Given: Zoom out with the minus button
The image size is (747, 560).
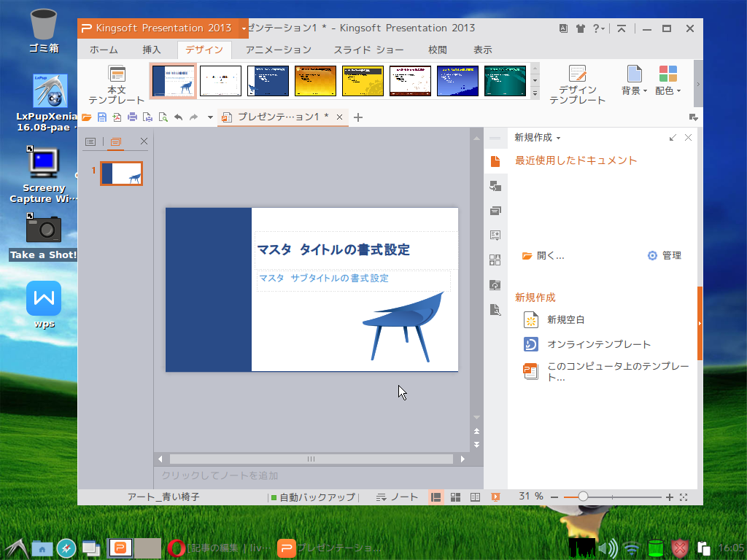Looking at the screenshot, I should click(554, 497).
